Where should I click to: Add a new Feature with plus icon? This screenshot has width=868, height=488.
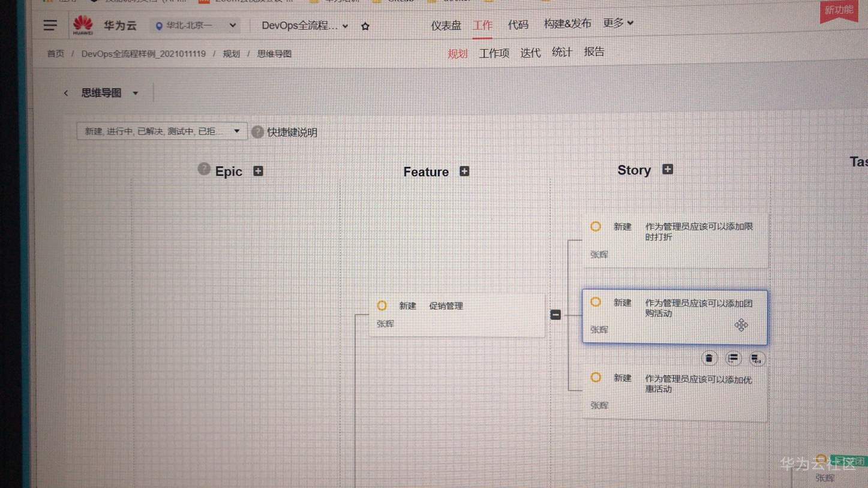464,171
